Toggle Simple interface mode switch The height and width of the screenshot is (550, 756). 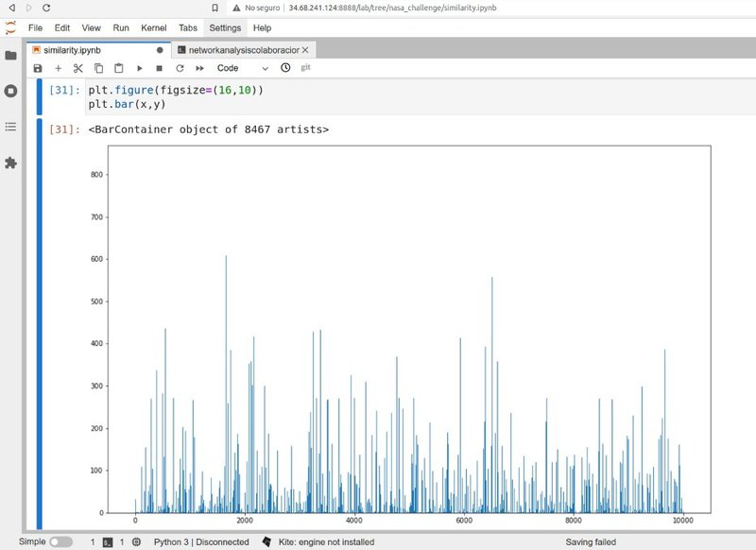coord(60,541)
